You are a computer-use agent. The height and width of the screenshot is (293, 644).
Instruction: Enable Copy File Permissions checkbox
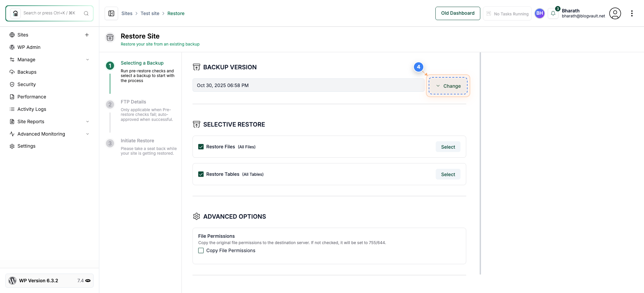point(201,250)
